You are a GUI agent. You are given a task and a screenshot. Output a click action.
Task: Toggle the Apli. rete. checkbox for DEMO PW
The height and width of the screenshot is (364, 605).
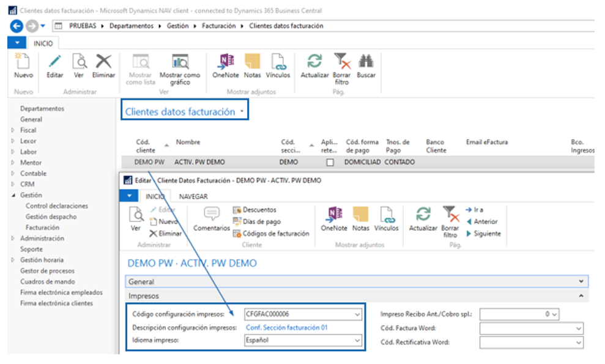330,163
